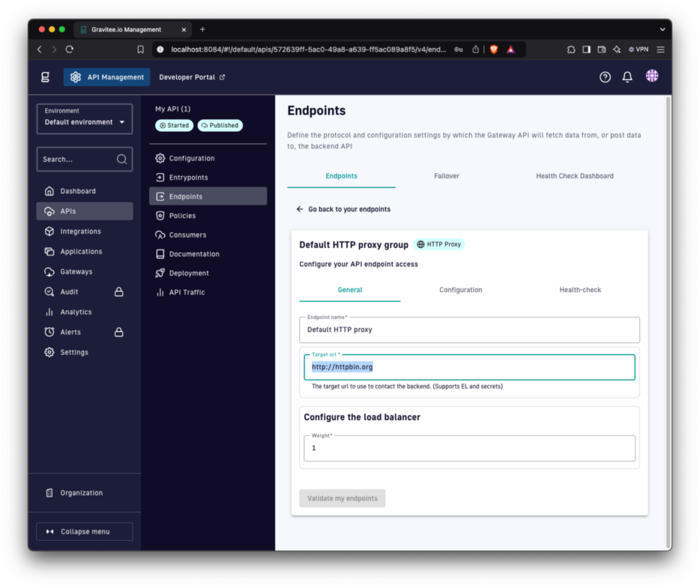Click the page vertical scrollbar
700x588 pixels.
pos(668,321)
